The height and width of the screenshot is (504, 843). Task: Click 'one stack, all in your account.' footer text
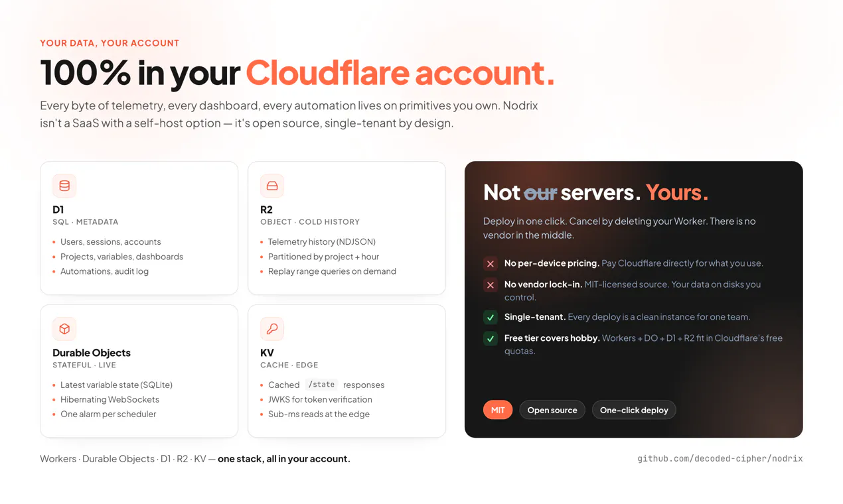(x=284, y=459)
